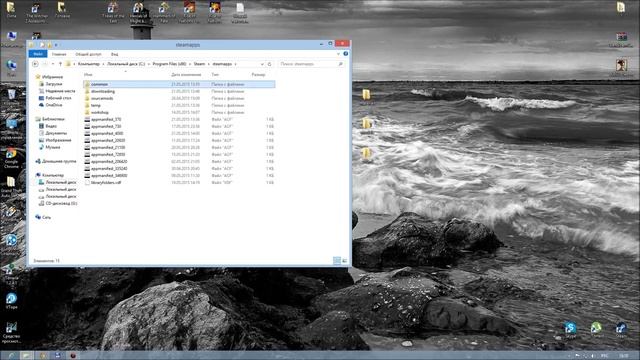Open the Dota desktop shortcut
The width and height of the screenshot is (640, 360).
(11, 10)
